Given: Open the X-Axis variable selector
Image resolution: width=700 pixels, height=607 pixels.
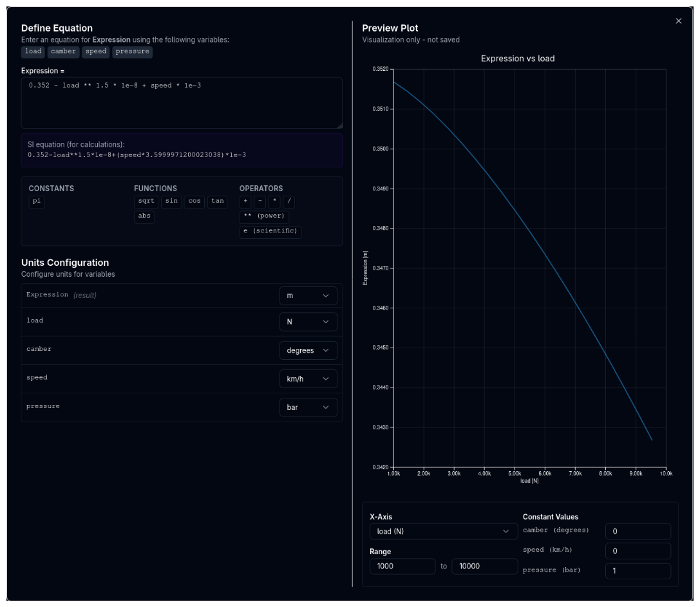Looking at the screenshot, I should click(x=443, y=530).
